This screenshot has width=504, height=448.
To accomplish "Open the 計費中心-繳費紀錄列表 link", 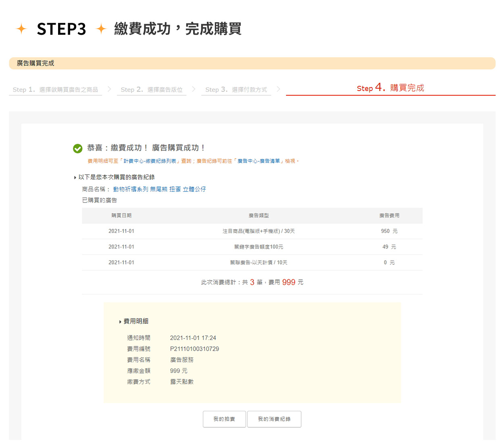I will coord(150,161).
